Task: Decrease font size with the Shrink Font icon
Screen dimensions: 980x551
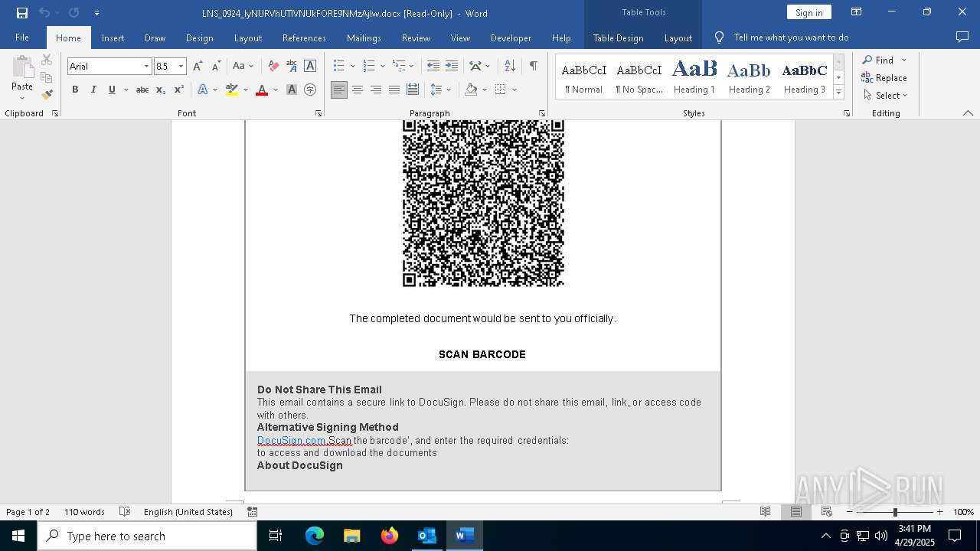Action: (217, 67)
